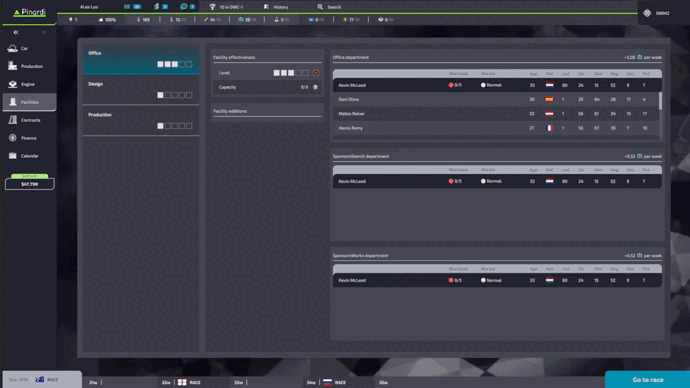690x388 pixels.
Task: Click the mail envelope icon in top bar
Action: 127,7
